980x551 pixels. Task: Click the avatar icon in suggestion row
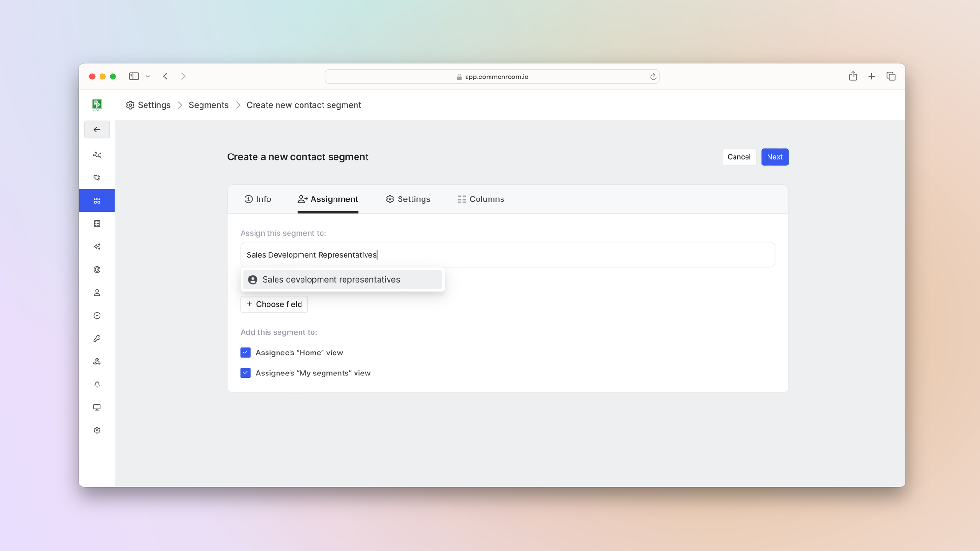click(x=253, y=280)
